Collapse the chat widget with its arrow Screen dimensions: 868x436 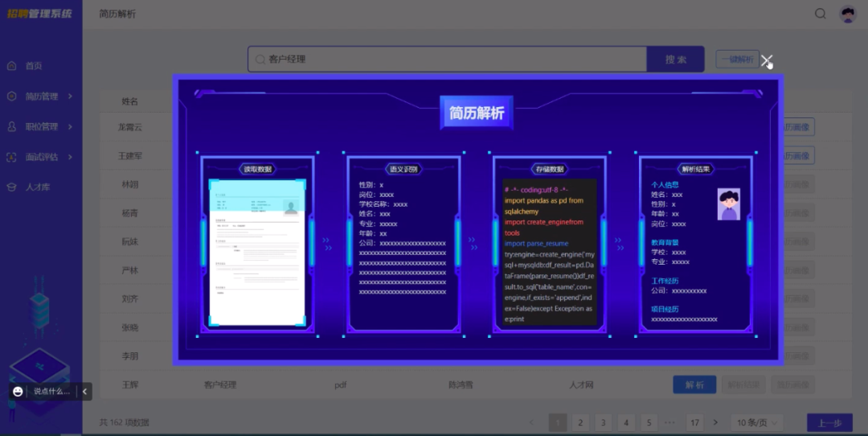point(85,392)
